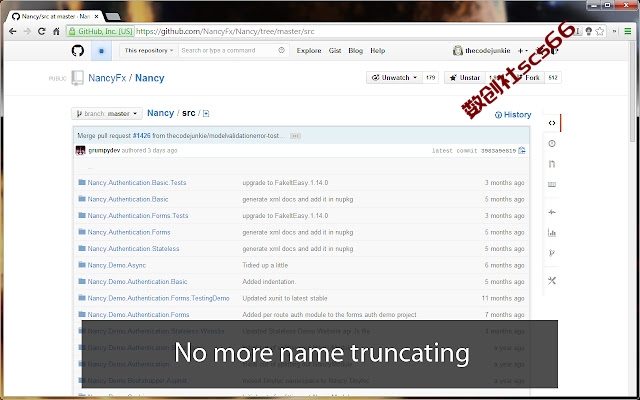Open 'Added per route auth module' commit message
Image resolution: width=640 pixels, height=400 pixels.
click(x=329, y=315)
